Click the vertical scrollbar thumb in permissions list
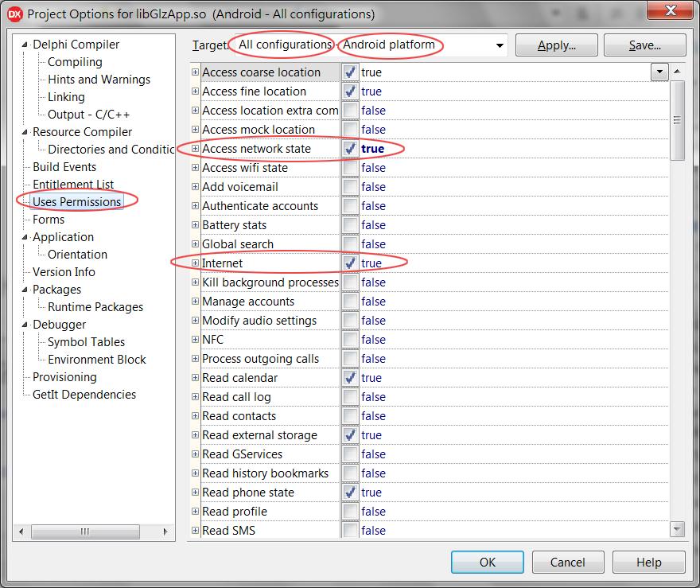This screenshot has width=700, height=588. click(x=677, y=119)
